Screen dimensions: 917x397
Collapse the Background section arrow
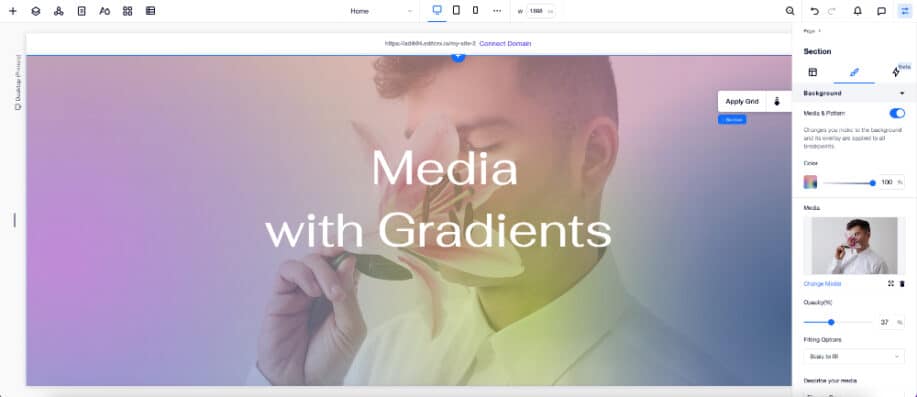tap(902, 94)
